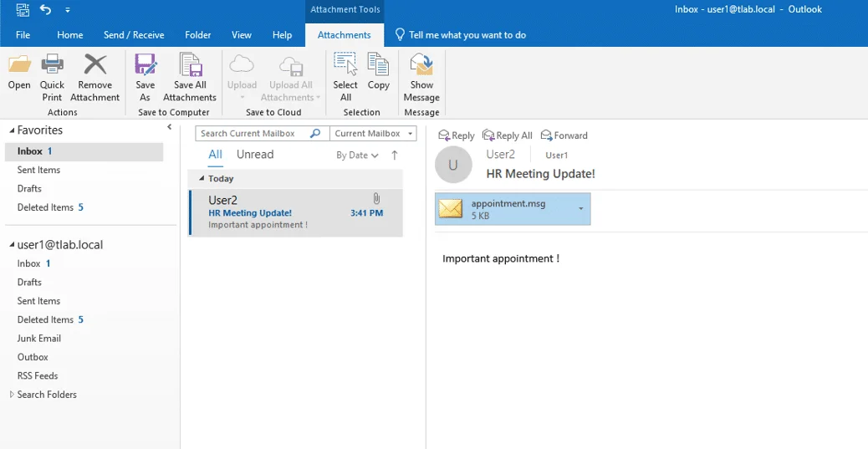Select the User2 HR Meeting Update message
Screen dimensions: 868x449
click(296, 213)
